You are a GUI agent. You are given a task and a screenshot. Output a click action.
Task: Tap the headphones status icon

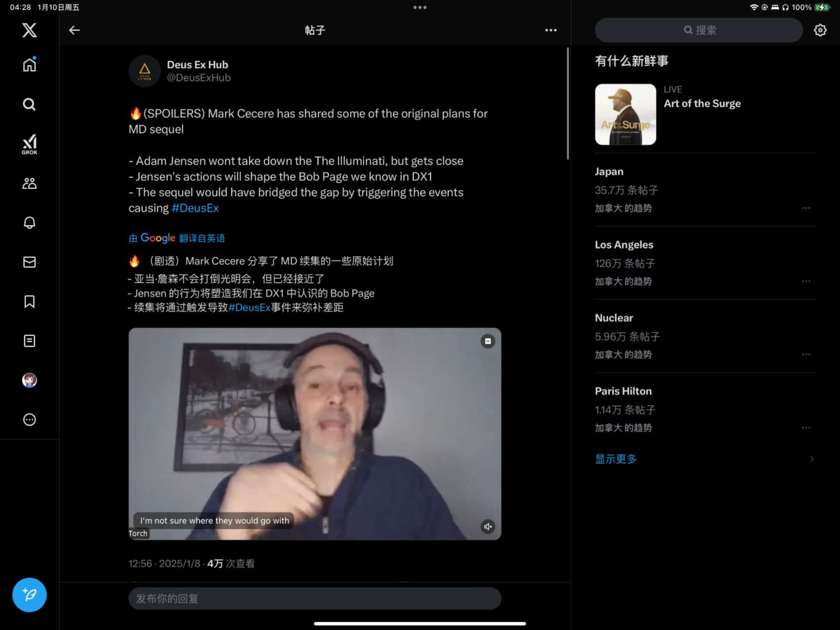[785, 7]
